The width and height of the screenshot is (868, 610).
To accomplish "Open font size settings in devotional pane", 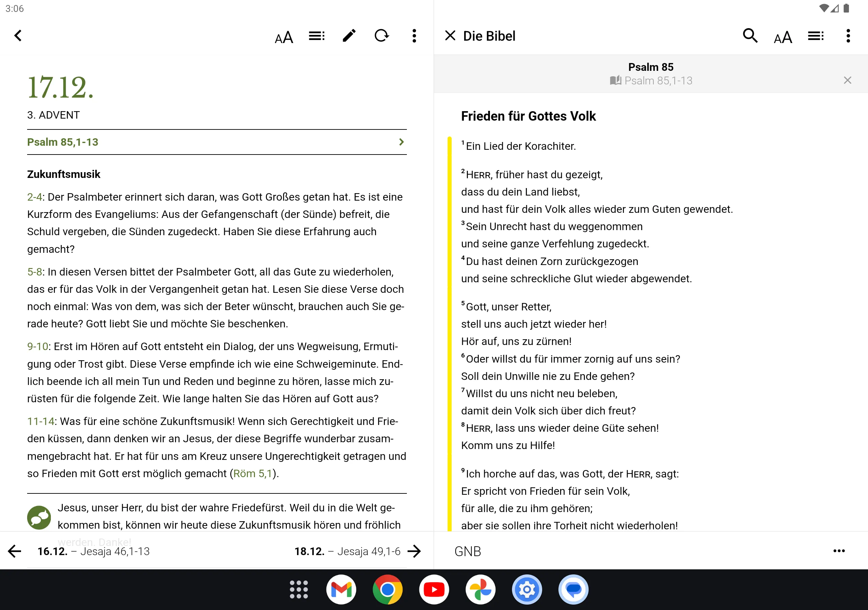I will 284,37.
